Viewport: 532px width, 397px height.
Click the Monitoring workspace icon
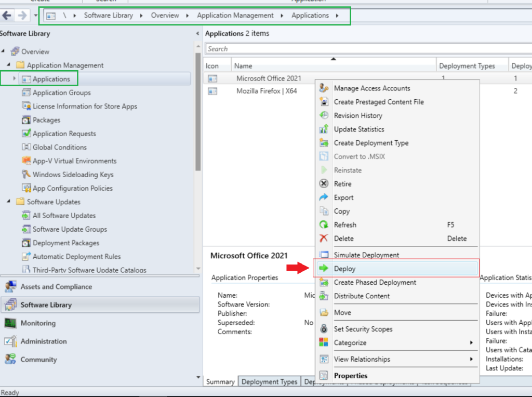point(10,323)
